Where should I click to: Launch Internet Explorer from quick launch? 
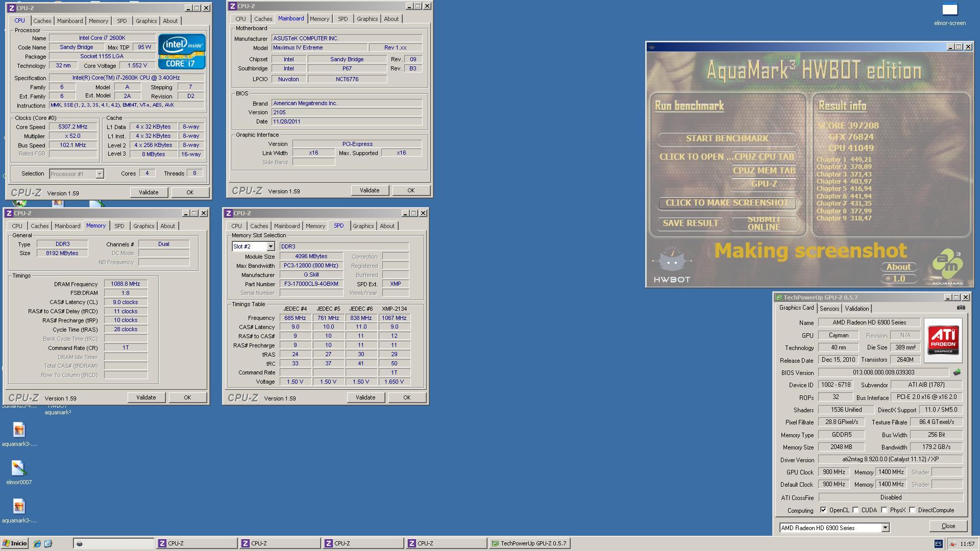point(37,544)
